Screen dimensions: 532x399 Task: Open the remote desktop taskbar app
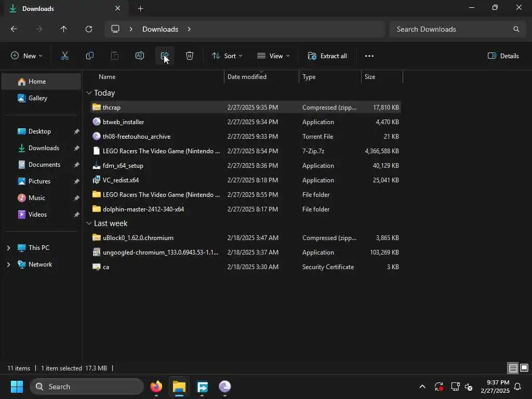[202, 387]
